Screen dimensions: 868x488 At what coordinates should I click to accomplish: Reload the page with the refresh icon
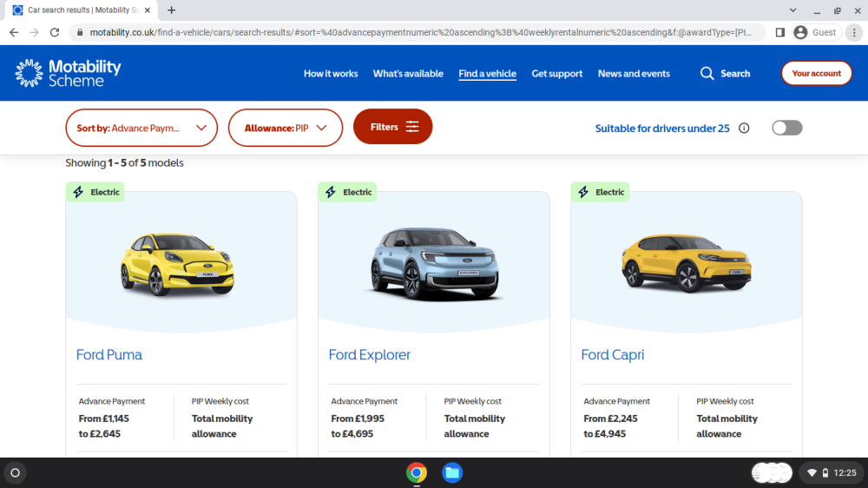coord(54,33)
